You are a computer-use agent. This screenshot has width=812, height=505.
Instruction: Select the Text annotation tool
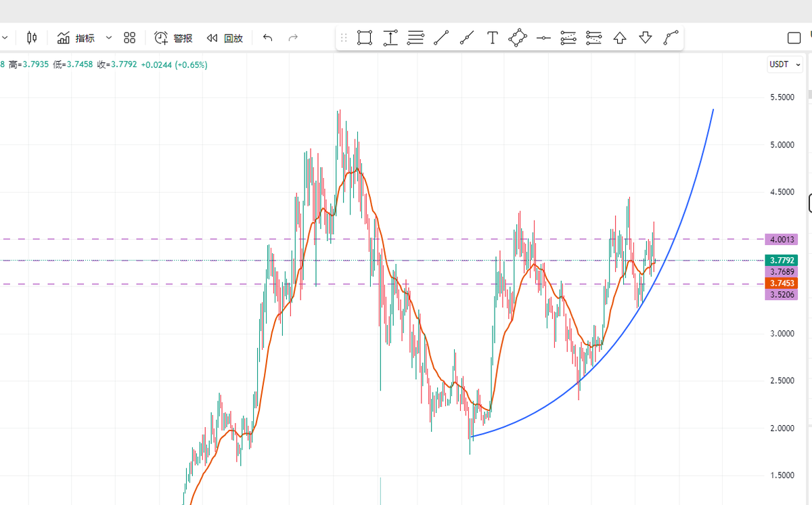click(x=492, y=38)
